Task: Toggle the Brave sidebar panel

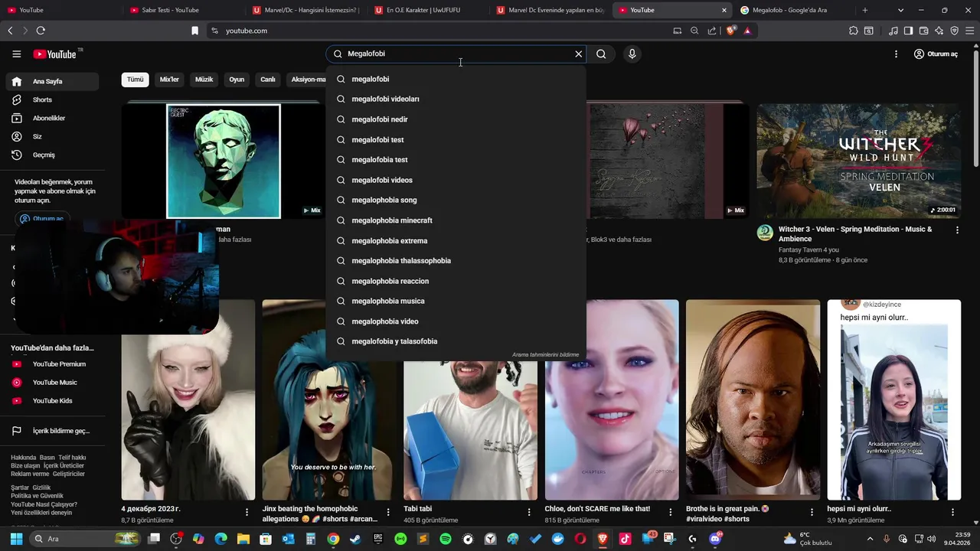Action: [x=908, y=31]
